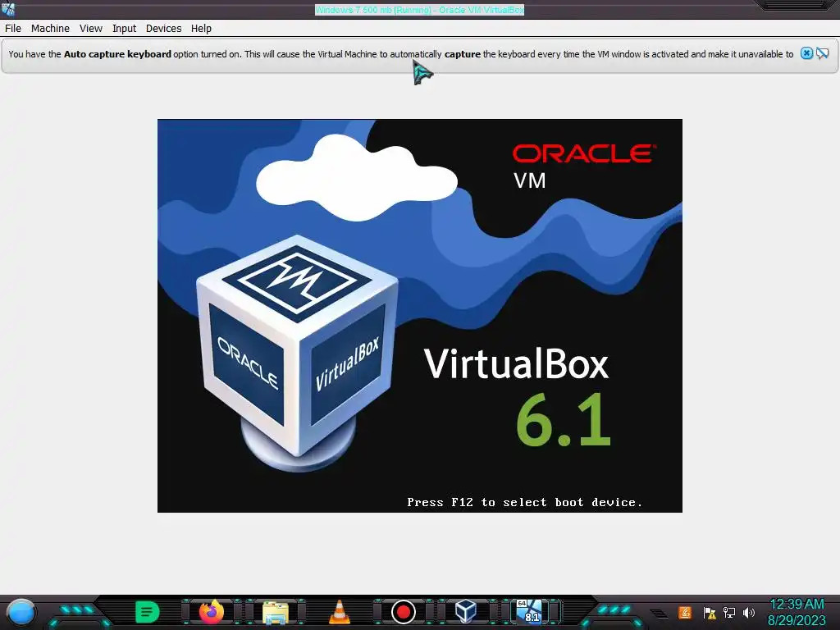Open the VirtualBox Manager cube taskbar icon
Image resolution: width=840 pixels, height=630 pixels.
[466, 611]
